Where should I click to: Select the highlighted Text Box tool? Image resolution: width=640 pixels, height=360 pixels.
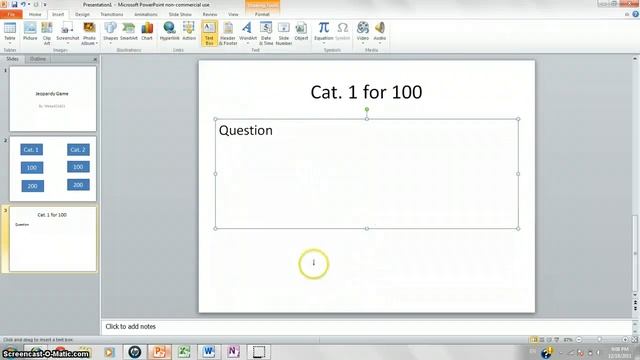click(209, 33)
